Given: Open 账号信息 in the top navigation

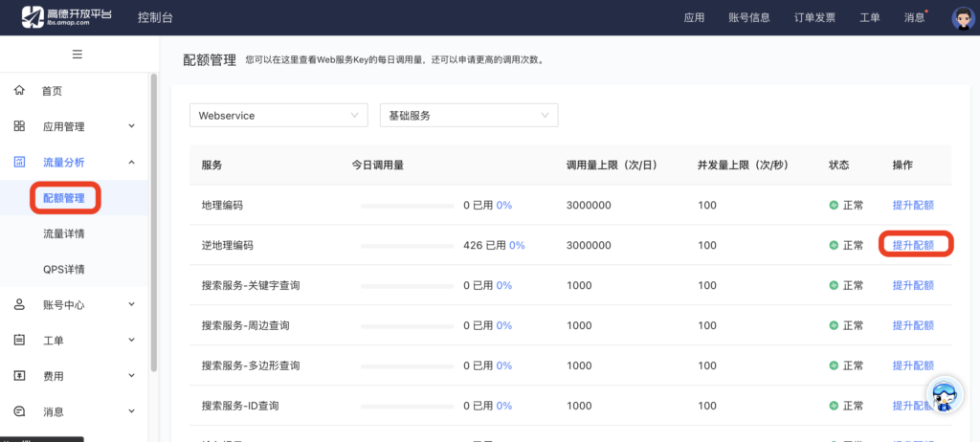Looking at the screenshot, I should [748, 17].
